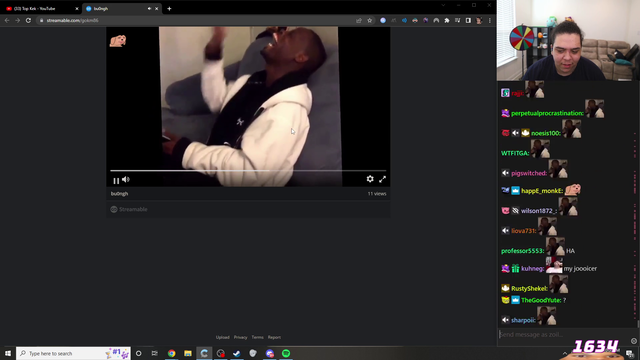This screenshot has height=360, width=640.
Task: Open Task View from the taskbar
Action: click(x=154, y=353)
